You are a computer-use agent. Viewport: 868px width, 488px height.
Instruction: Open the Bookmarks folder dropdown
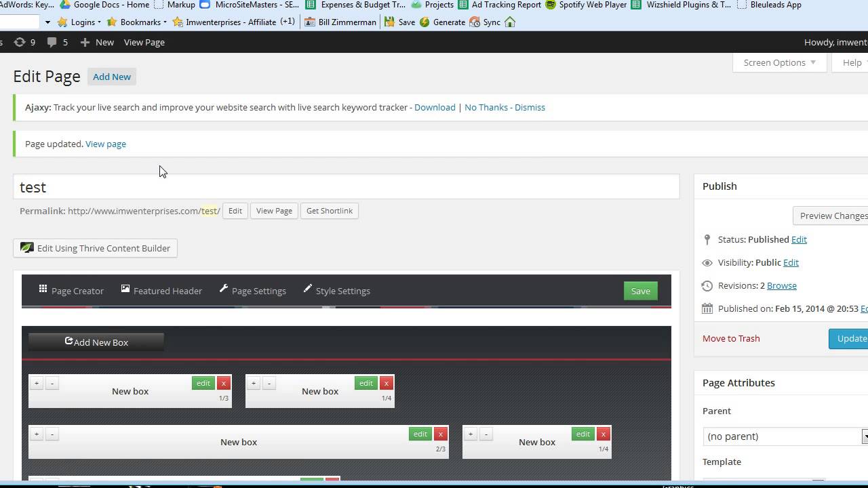pos(137,22)
